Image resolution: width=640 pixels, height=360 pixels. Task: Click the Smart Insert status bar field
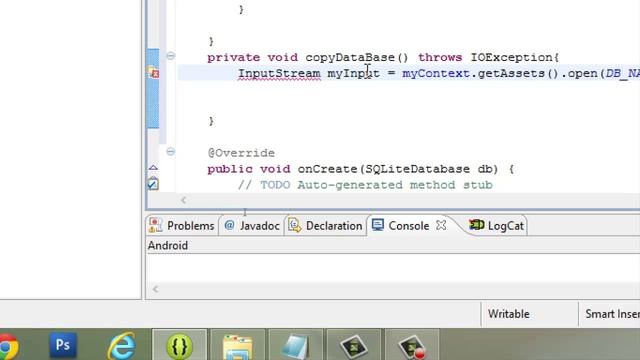612,314
